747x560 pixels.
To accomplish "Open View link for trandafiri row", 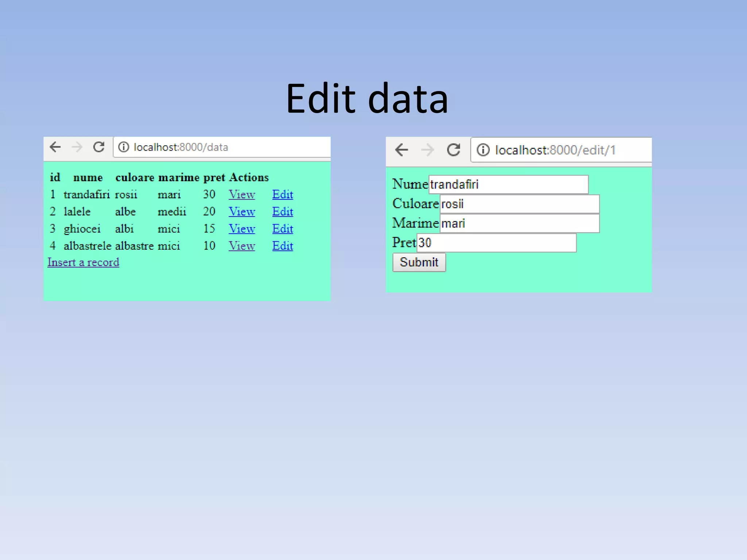I will coord(241,195).
